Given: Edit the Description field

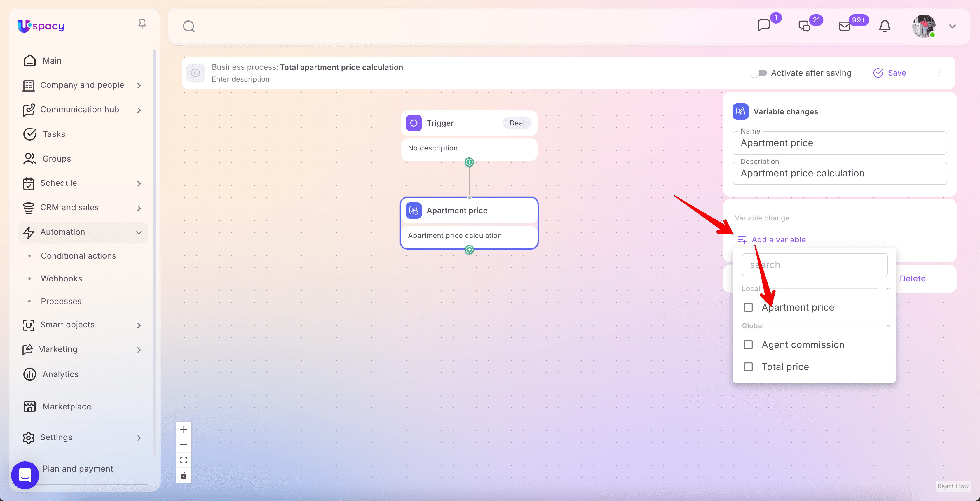Looking at the screenshot, I should point(840,173).
